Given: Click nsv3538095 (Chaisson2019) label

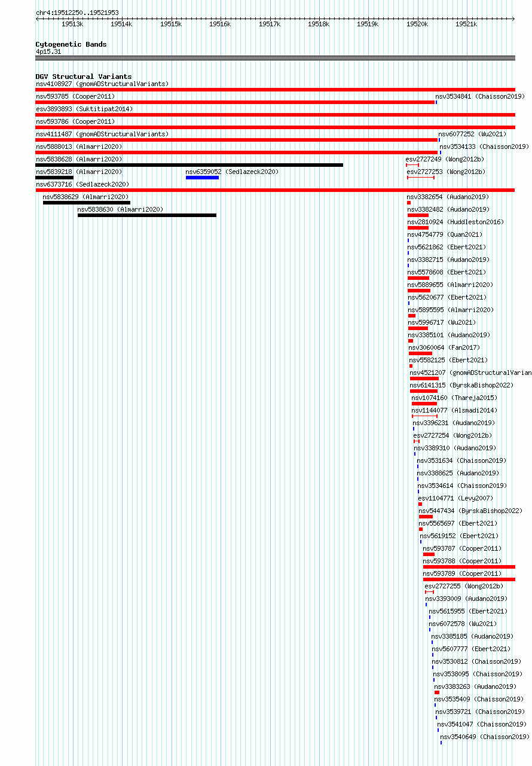Looking at the screenshot, I should pos(478,674).
